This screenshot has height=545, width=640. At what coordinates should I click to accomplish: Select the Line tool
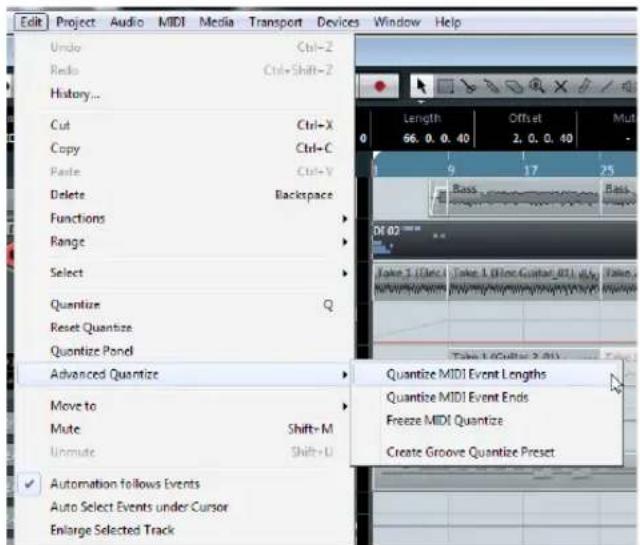click(607, 87)
